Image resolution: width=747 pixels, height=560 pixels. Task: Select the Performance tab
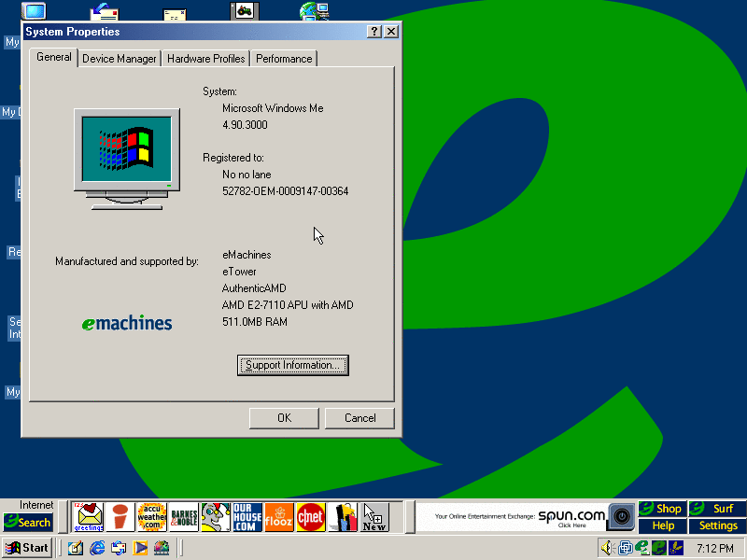(284, 59)
